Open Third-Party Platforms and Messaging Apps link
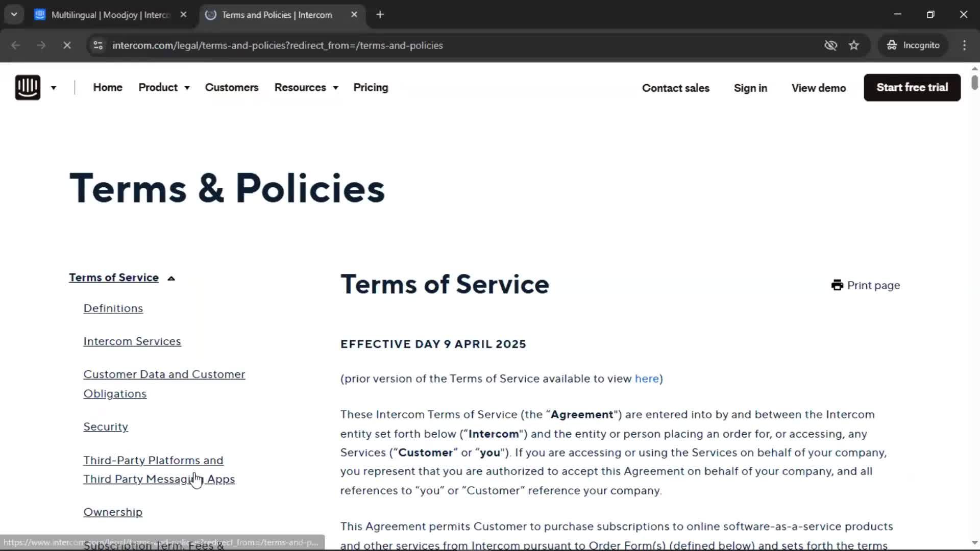This screenshot has width=980, height=551. [x=159, y=469]
